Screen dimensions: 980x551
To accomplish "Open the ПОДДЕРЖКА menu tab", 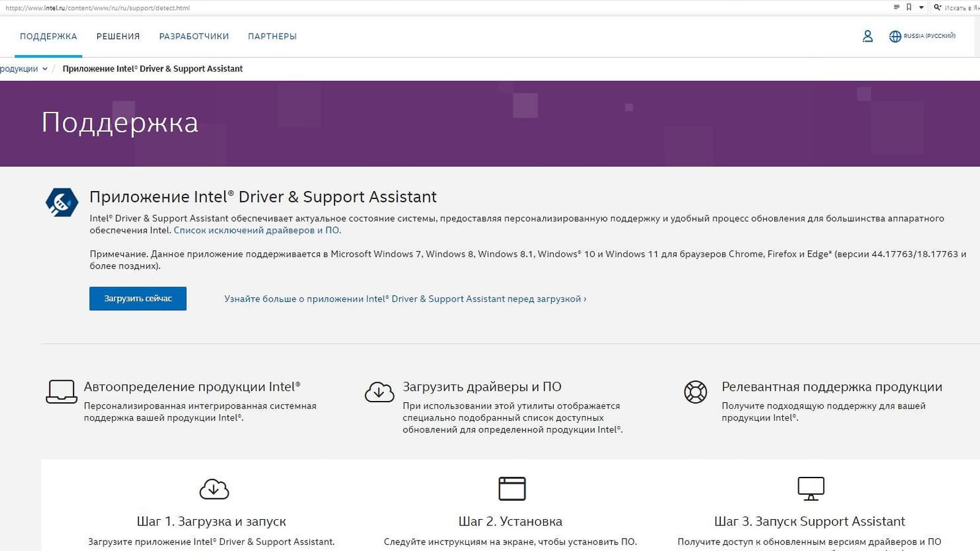I will pos(48,36).
